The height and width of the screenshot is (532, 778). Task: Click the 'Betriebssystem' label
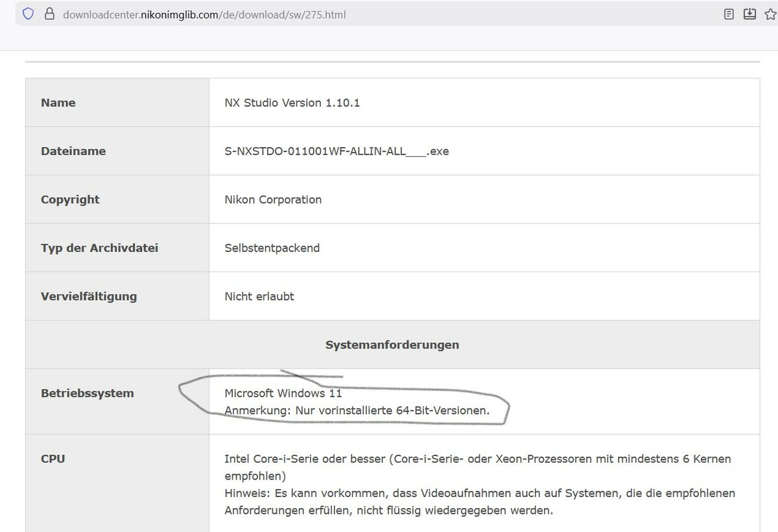pos(88,393)
